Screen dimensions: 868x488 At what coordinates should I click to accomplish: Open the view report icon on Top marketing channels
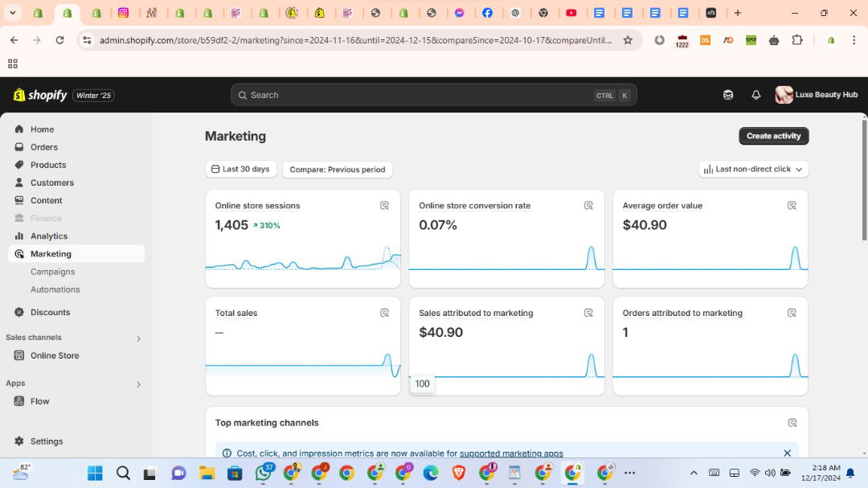(792, 422)
